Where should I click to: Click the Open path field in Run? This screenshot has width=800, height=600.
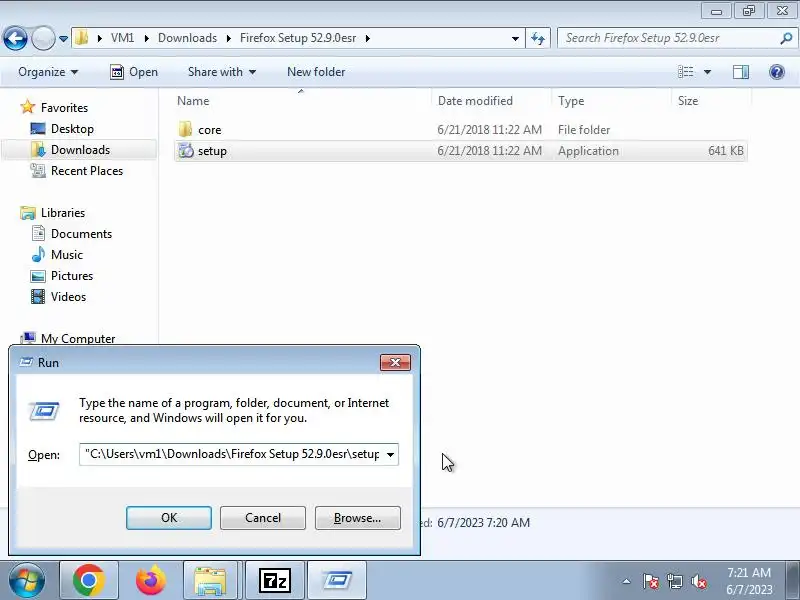pyautogui.click(x=230, y=454)
